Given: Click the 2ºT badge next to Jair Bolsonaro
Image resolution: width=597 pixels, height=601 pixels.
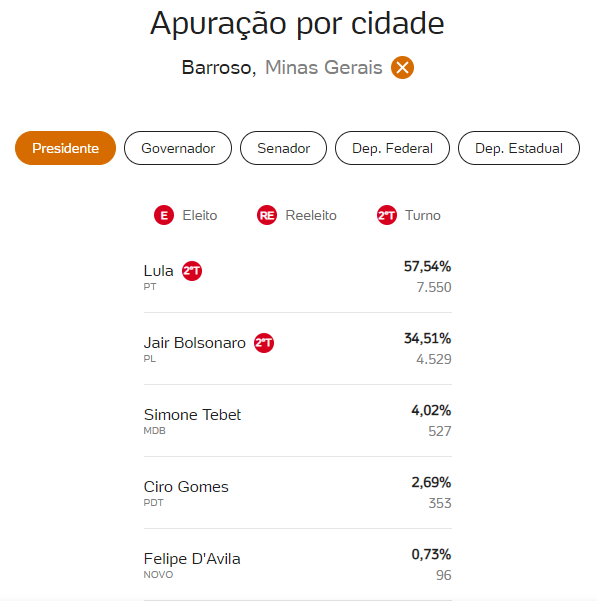Looking at the screenshot, I should [x=264, y=343].
